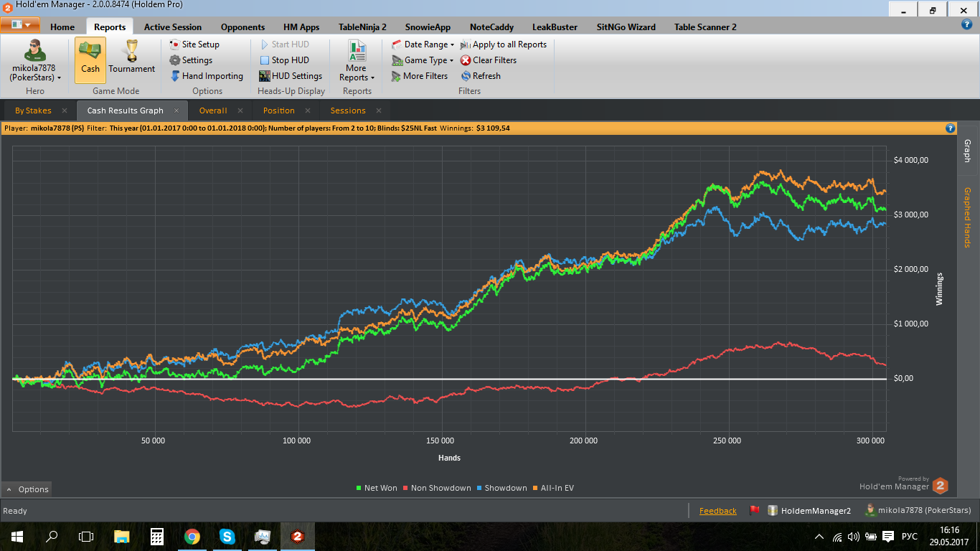The height and width of the screenshot is (551, 980).
Task: Show hidden system tray icons
Action: pyautogui.click(x=819, y=537)
